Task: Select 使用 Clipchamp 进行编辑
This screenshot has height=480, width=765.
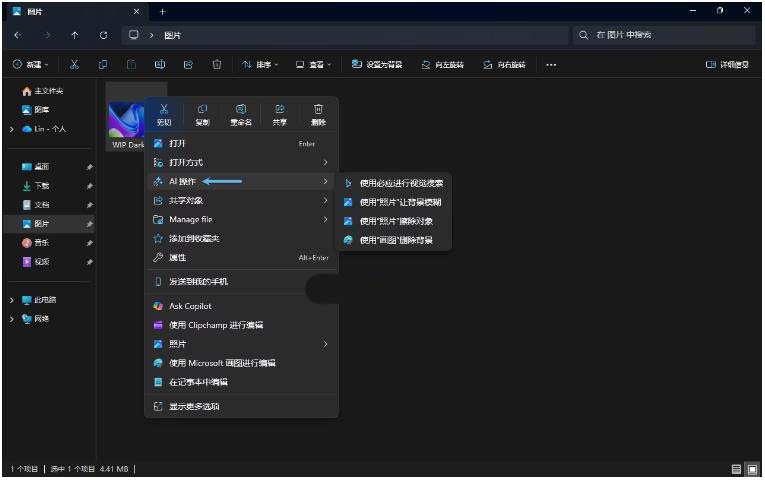Action: point(242,325)
